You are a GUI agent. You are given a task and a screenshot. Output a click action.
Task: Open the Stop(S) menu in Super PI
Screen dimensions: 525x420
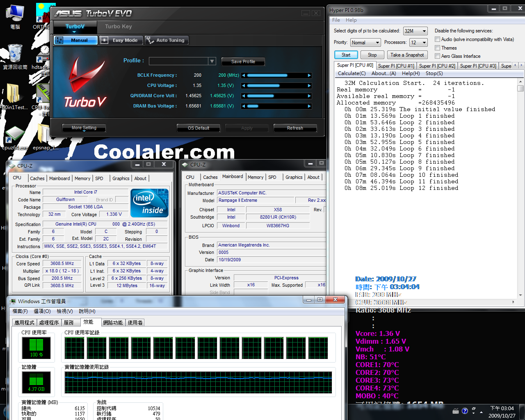(434, 73)
